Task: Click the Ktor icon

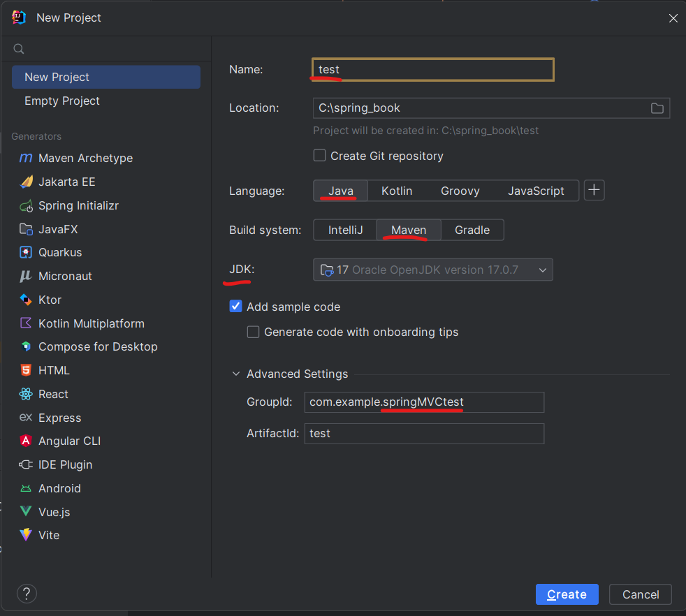Action: [x=26, y=300]
